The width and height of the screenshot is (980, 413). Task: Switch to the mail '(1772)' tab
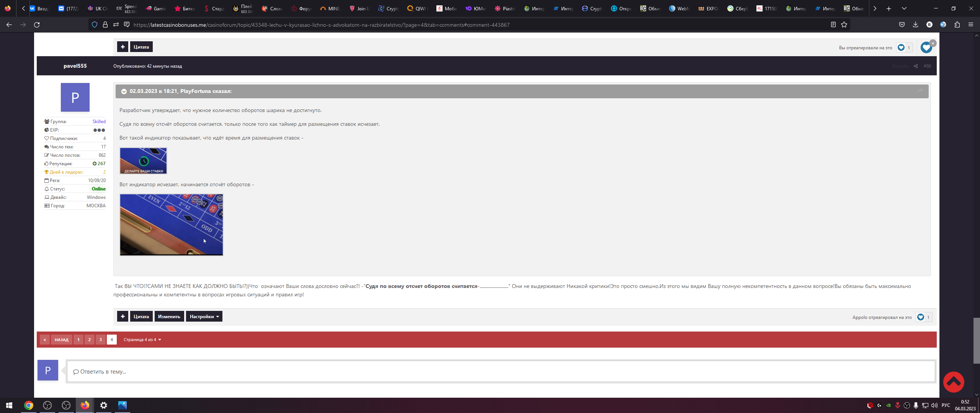tap(69, 8)
